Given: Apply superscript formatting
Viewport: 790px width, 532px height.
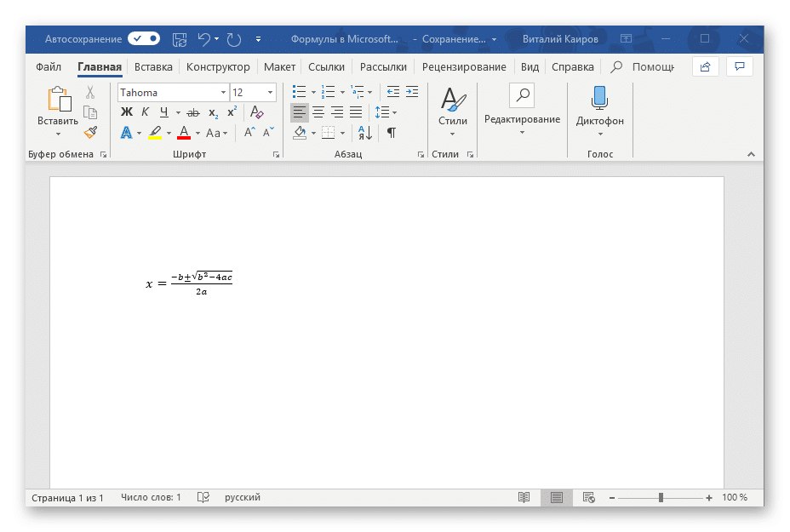Looking at the screenshot, I should pyautogui.click(x=232, y=111).
